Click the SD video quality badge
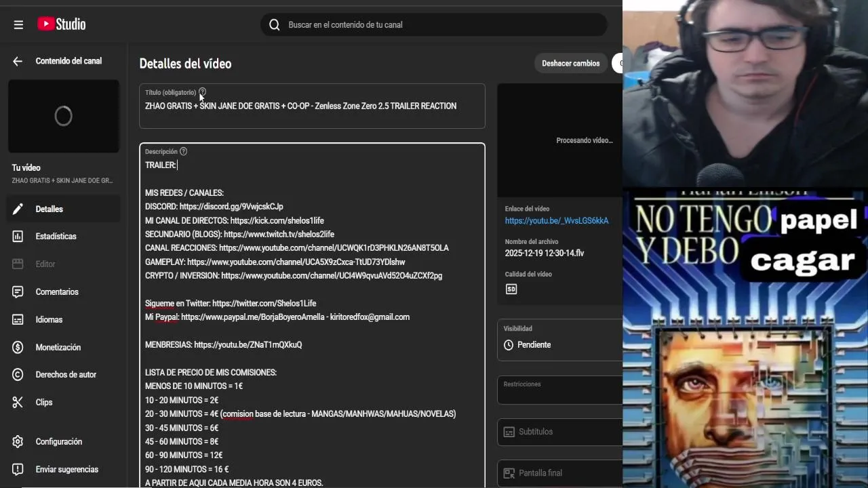The height and width of the screenshot is (488, 868). (511, 289)
